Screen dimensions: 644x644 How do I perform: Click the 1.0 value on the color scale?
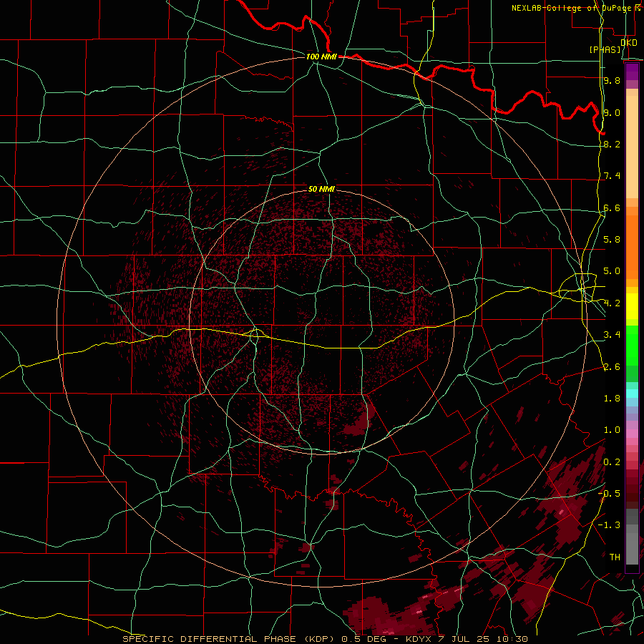click(612, 430)
